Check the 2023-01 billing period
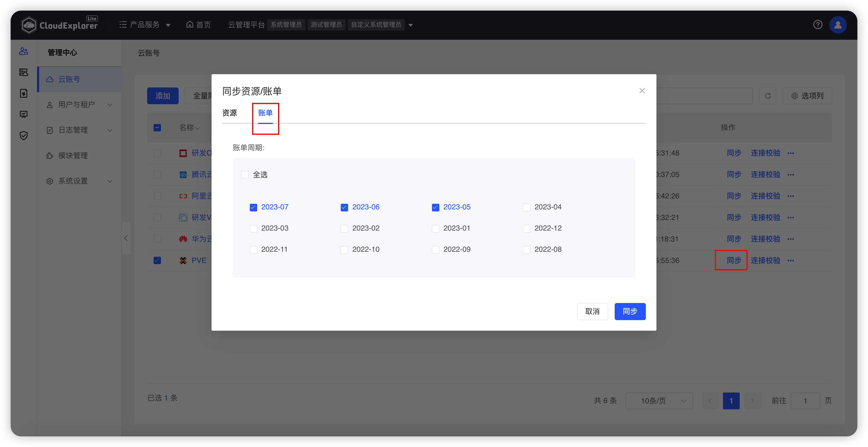 pyautogui.click(x=435, y=229)
